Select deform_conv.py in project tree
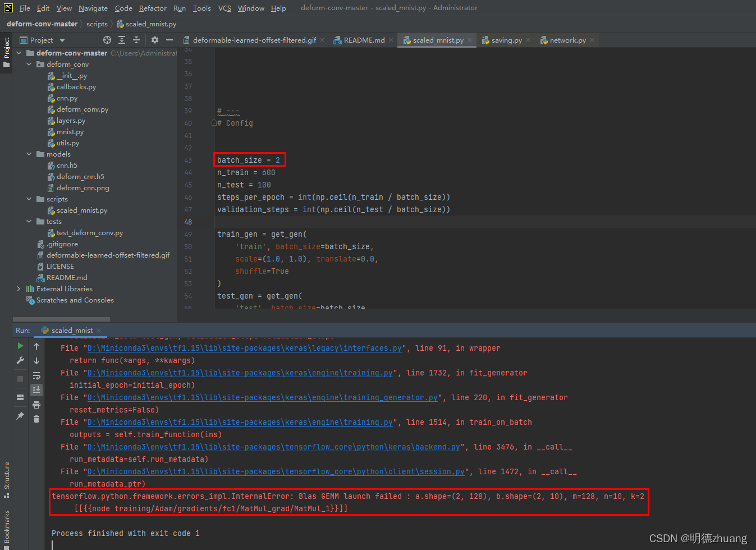The width and height of the screenshot is (756, 550). click(83, 109)
